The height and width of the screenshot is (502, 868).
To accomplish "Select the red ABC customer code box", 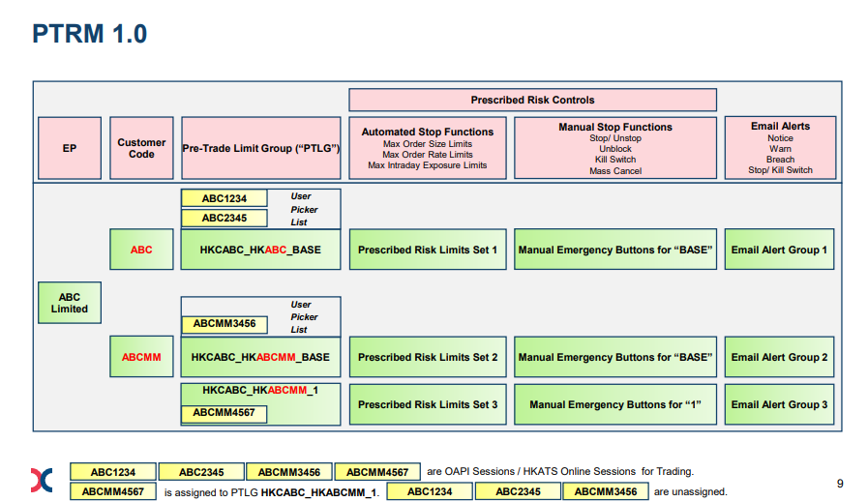I will (x=141, y=250).
